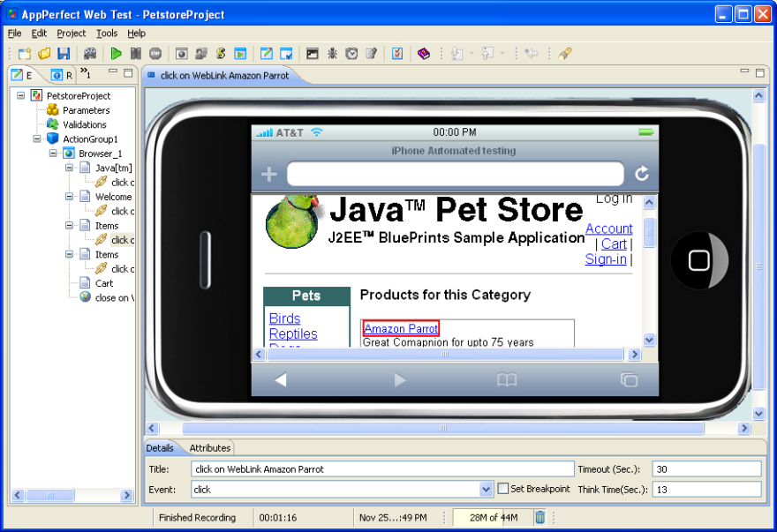777x532 pixels.
Task: Click the Birds category link
Action: (285, 318)
